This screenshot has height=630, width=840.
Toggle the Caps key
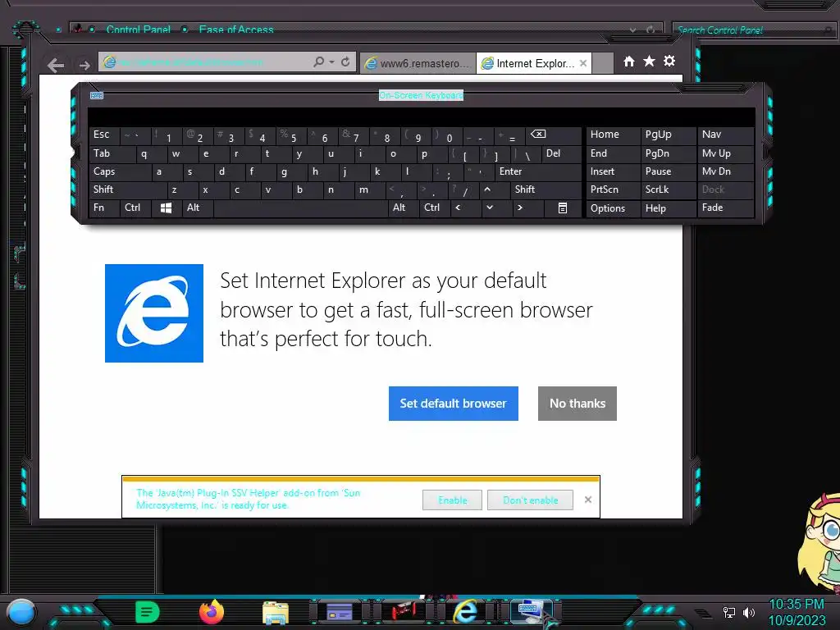(x=120, y=171)
